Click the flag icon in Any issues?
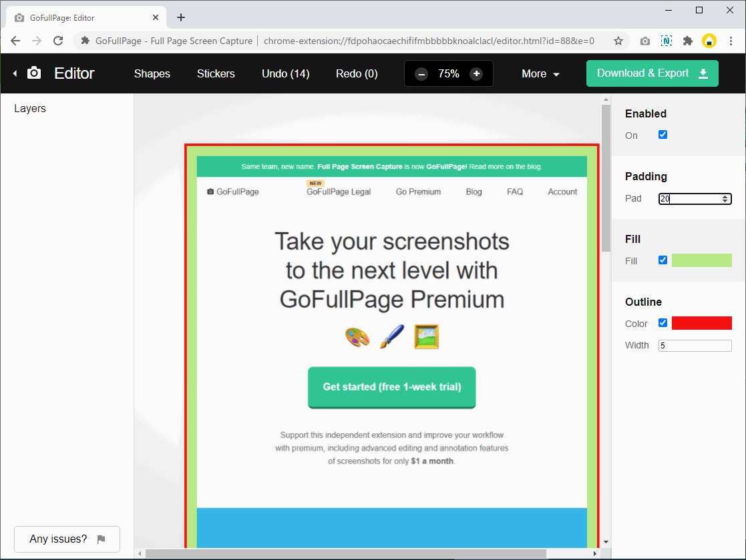This screenshot has width=746, height=560. click(x=101, y=539)
